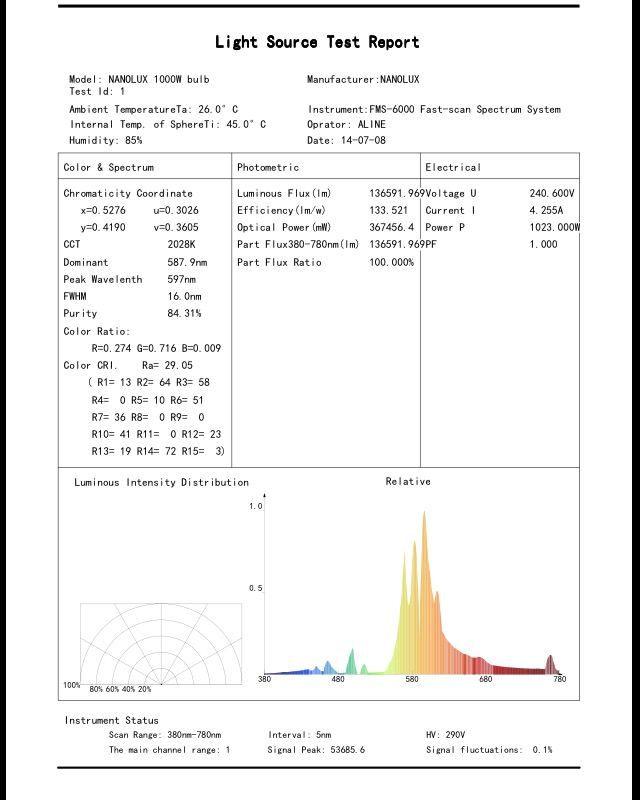The width and height of the screenshot is (640, 800).
Task: Click 'The main channel range: 1' line
Action: click(169, 750)
